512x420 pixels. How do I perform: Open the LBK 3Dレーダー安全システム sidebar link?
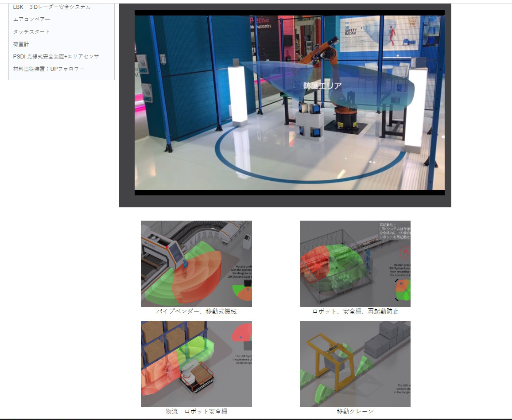tap(52, 7)
